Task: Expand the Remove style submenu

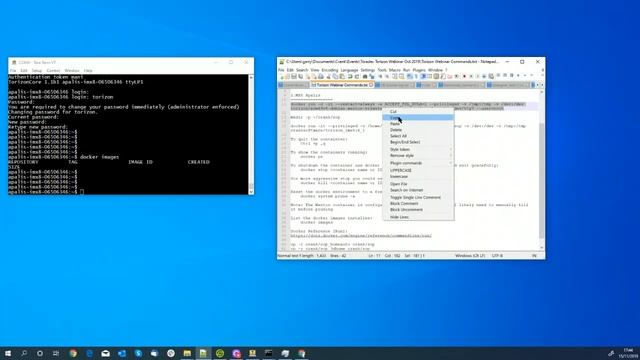Action: (x=418, y=156)
